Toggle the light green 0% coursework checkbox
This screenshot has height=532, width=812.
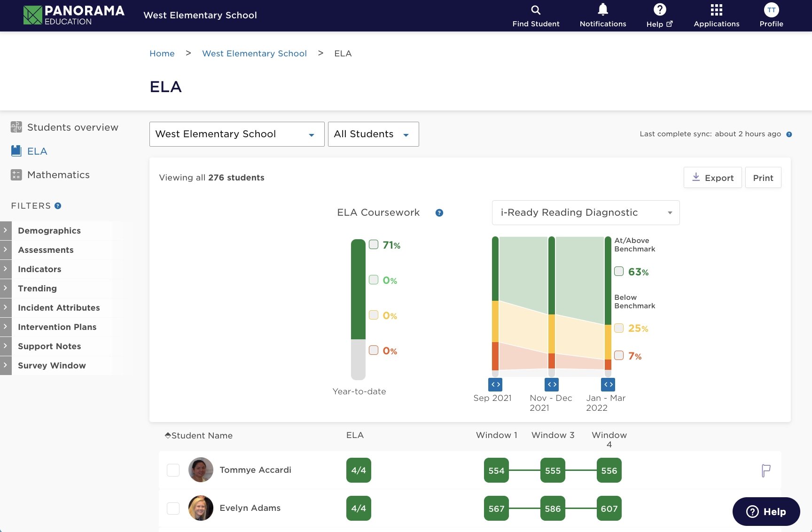tap(374, 280)
